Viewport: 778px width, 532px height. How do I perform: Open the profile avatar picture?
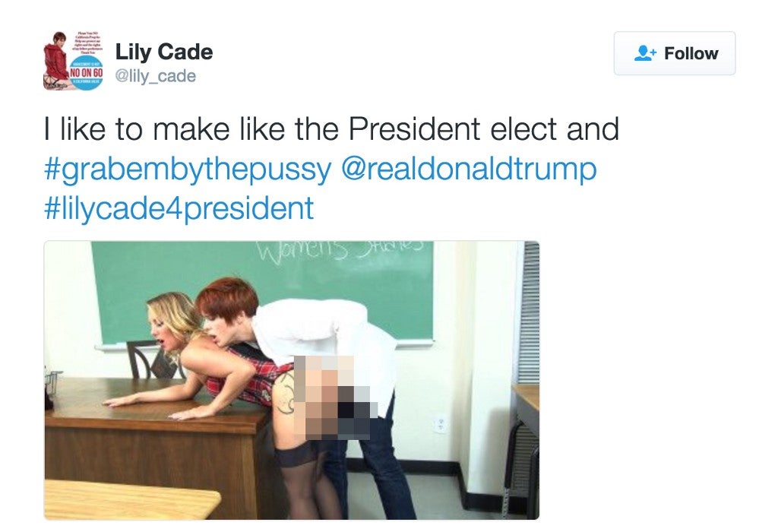[x=74, y=61]
